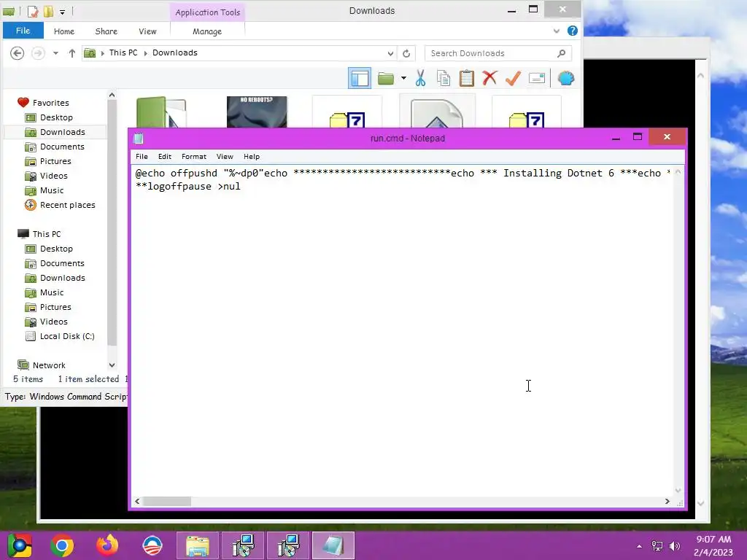Select Favorites in navigation pane
The height and width of the screenshot is (560, 747).
pos(51,103)
